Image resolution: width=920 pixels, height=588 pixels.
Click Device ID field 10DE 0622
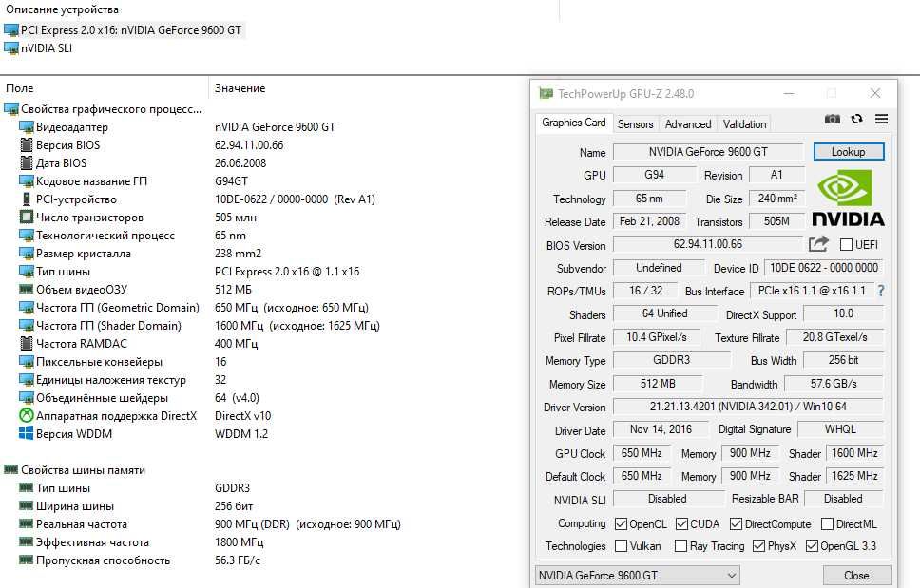pos(824,267)
